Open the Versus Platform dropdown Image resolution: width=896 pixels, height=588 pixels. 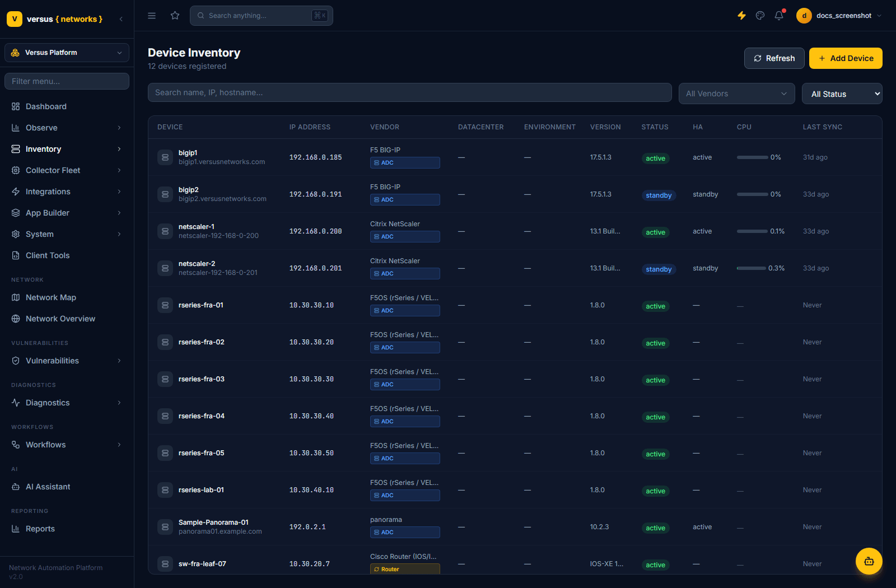click(x=67, y=53)
